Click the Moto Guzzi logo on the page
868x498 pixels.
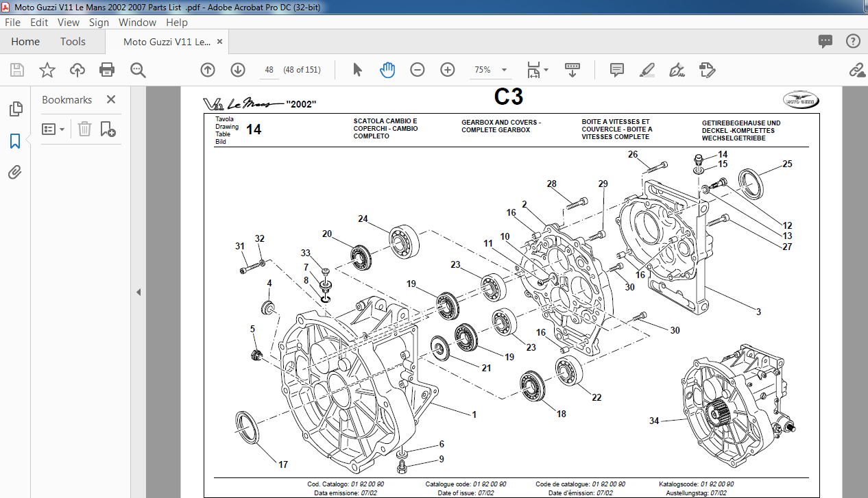801,100
